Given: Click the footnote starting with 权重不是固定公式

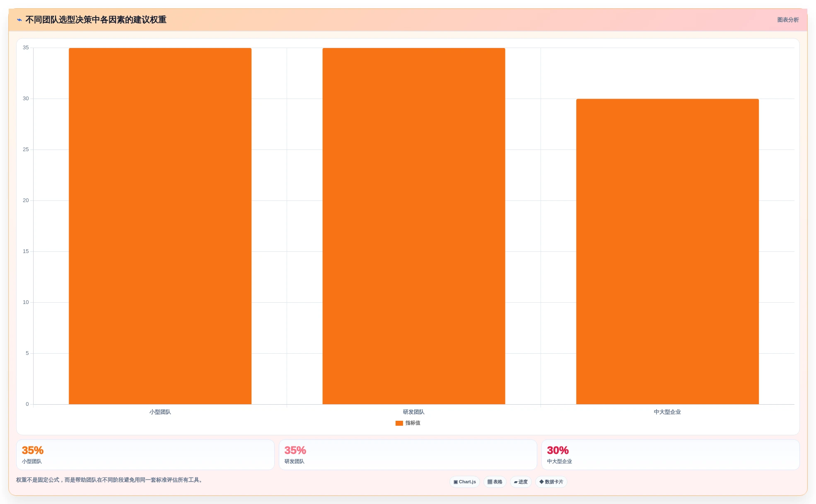Looking at the screenshot, I should 110,480.
